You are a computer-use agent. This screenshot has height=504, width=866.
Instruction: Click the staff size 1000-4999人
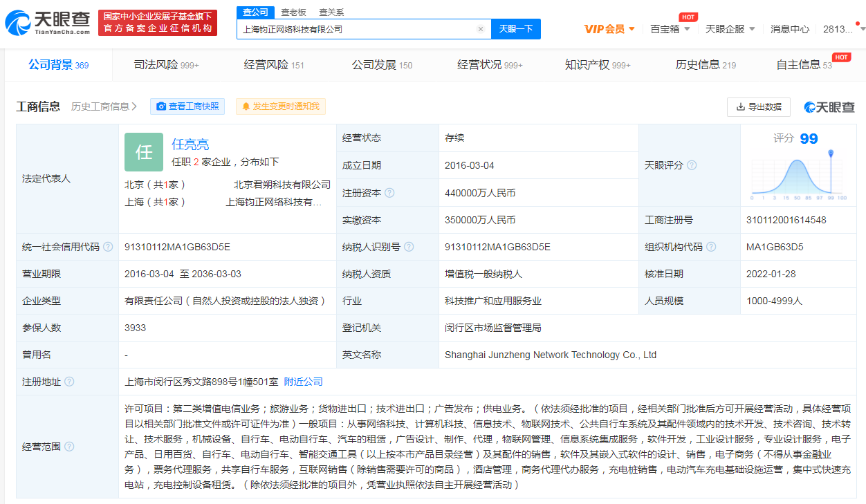[775, 301]
